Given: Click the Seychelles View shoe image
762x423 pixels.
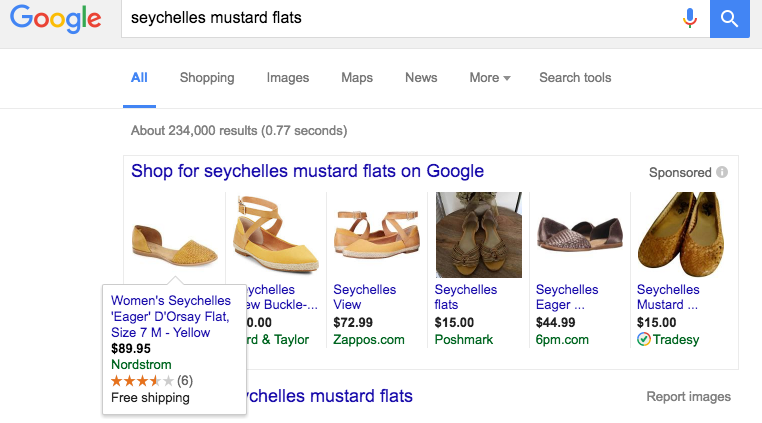Looking at the screenshot, I should [377, 234].
